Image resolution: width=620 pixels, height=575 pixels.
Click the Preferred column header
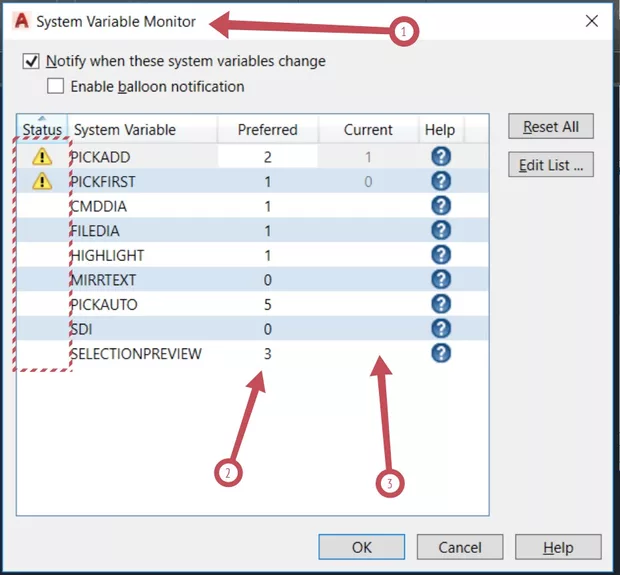[x=267, y=130]
